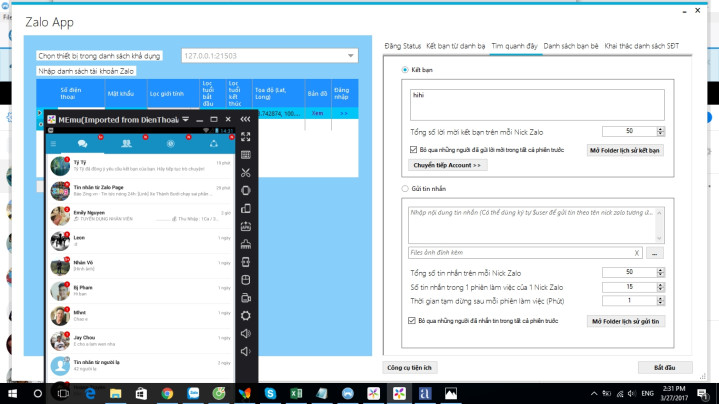Screen dimensions: 719x404
Task: Click the MEmu cleanup broom icon
Action: [246, 244]
